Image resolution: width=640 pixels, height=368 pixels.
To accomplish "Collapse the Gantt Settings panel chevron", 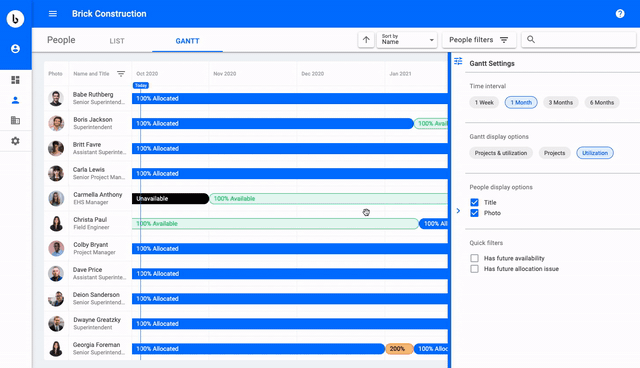I will [458, 211].
